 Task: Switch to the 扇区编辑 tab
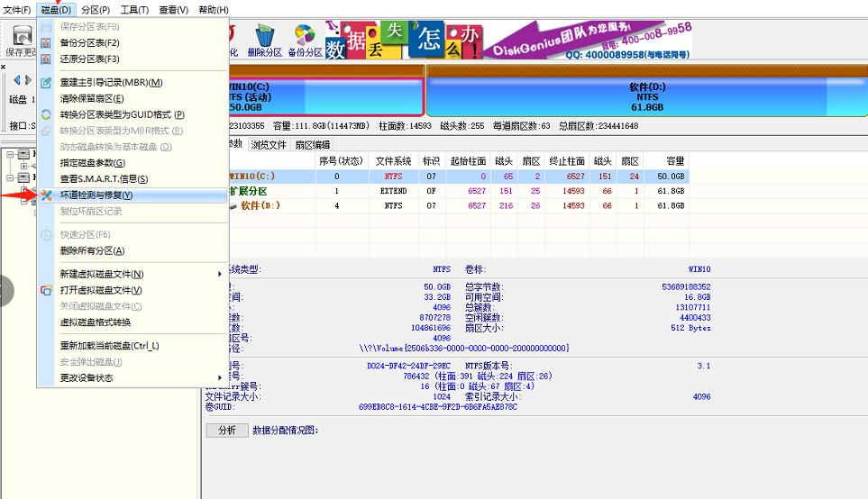click(312, 145)
